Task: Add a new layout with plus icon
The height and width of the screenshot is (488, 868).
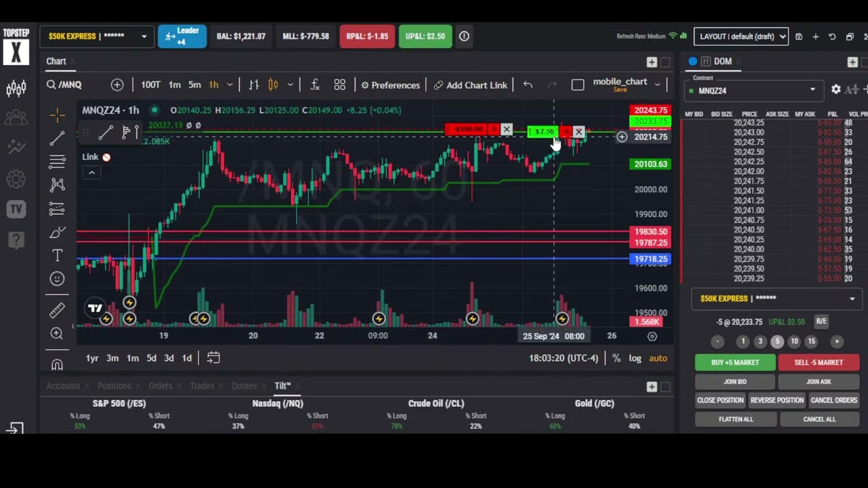Action: 816,37
